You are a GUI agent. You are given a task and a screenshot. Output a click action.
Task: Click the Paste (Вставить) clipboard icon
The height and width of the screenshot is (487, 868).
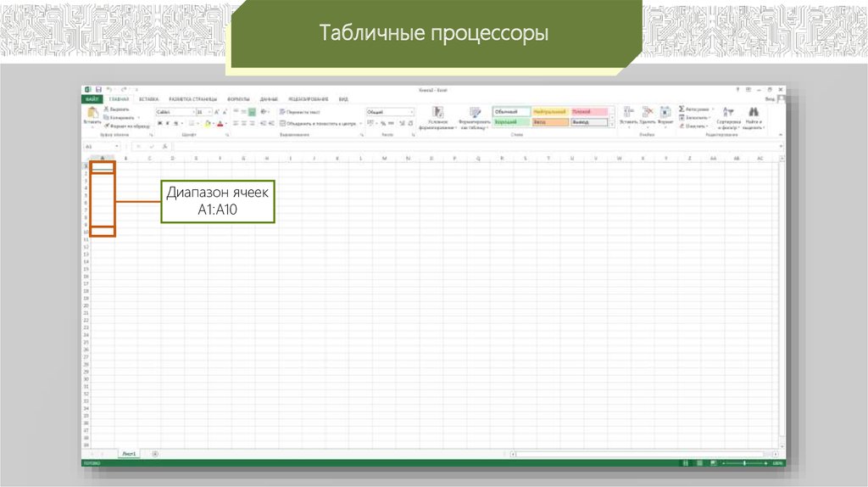click(x=92, y=113)
